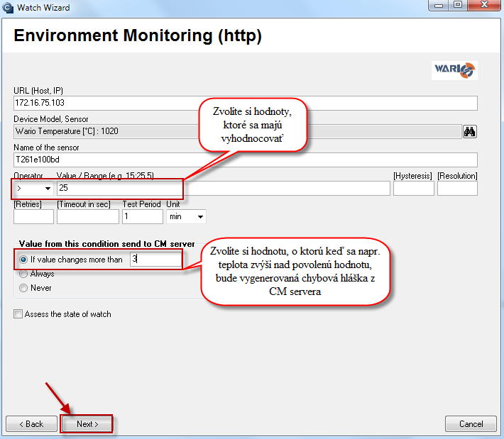The image size is (504, 439).
Task: Click the Timeout in sec input field
Action: point(88,217)
